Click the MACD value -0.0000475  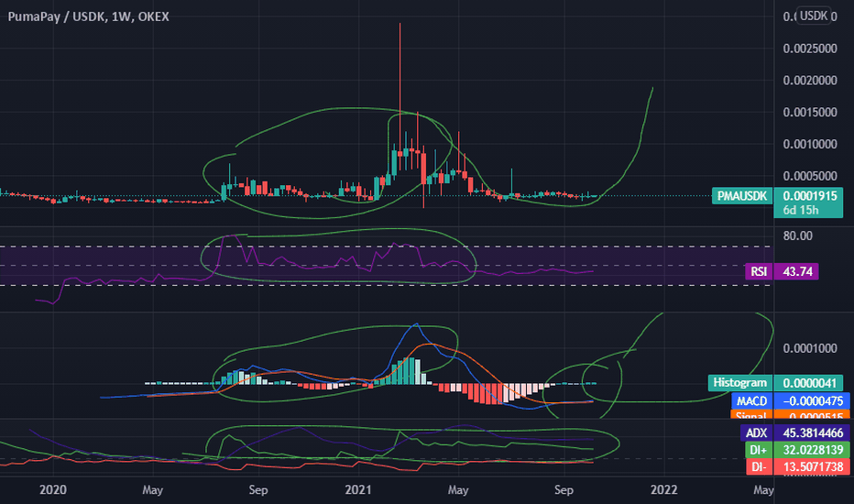812,401
